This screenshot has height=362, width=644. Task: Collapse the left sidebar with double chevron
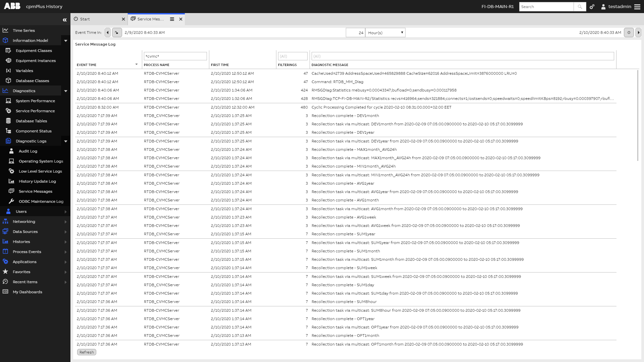[64, 20]
